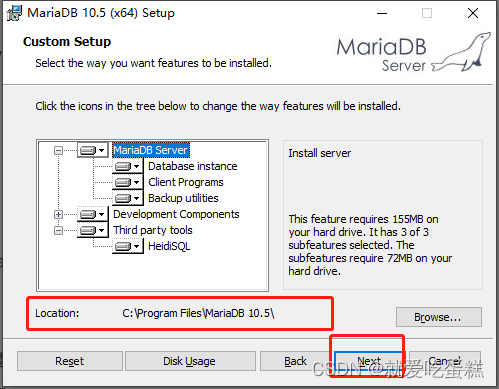Open the Development Components feature dropdown icon
Screen dimensions: 499x389
(93, 214)
